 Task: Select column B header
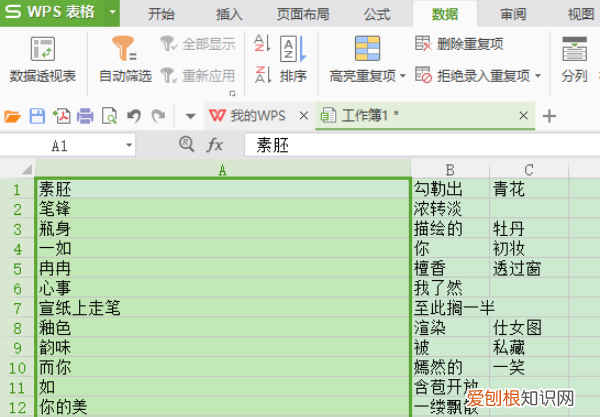click(x=450, y=169)
